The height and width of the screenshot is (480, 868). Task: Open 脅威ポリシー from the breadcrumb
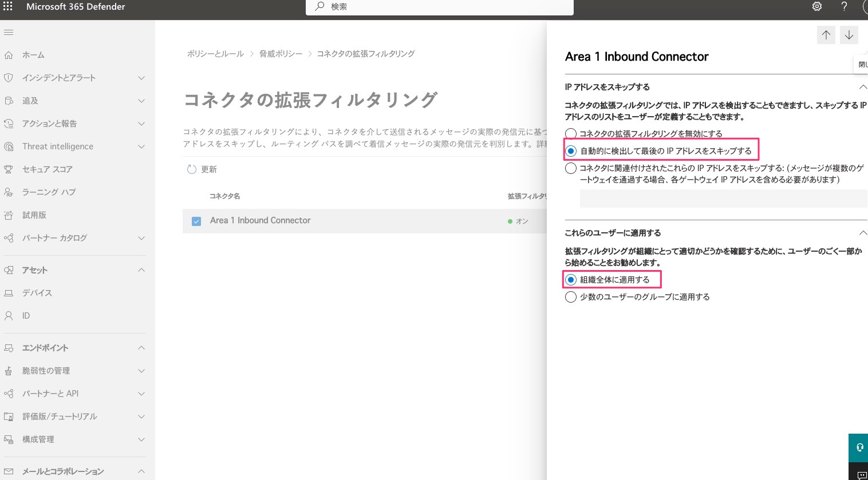pos(281,53)
